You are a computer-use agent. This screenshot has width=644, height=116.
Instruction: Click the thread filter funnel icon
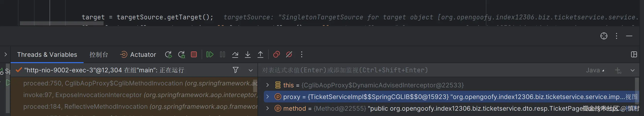pyautogui.click(x=235, y=70)
